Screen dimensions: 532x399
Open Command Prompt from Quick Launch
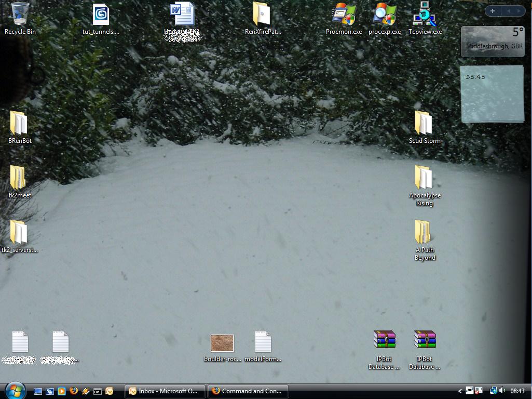pyautogui.click(x=97, y=391)
